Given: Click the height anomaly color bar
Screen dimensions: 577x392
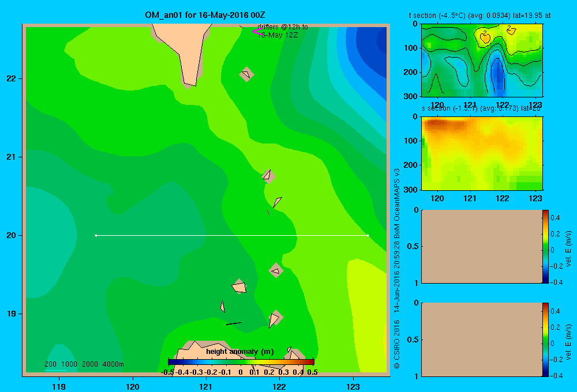Looking at the screenshot, I should pos(241,362).
